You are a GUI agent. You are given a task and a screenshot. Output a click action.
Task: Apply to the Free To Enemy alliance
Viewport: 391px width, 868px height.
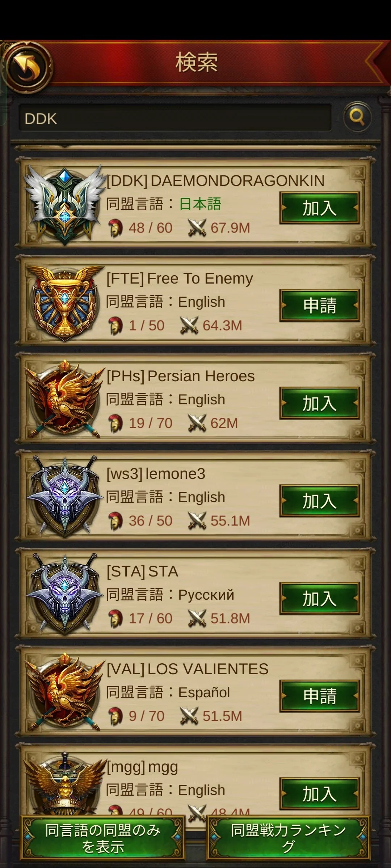point(319,305)
